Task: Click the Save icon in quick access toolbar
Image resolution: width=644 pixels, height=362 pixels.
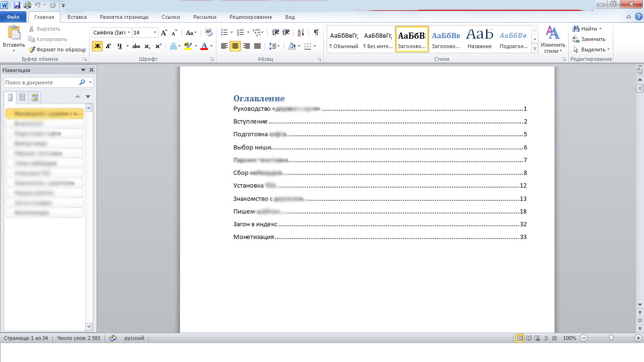Action: [17, 5]
